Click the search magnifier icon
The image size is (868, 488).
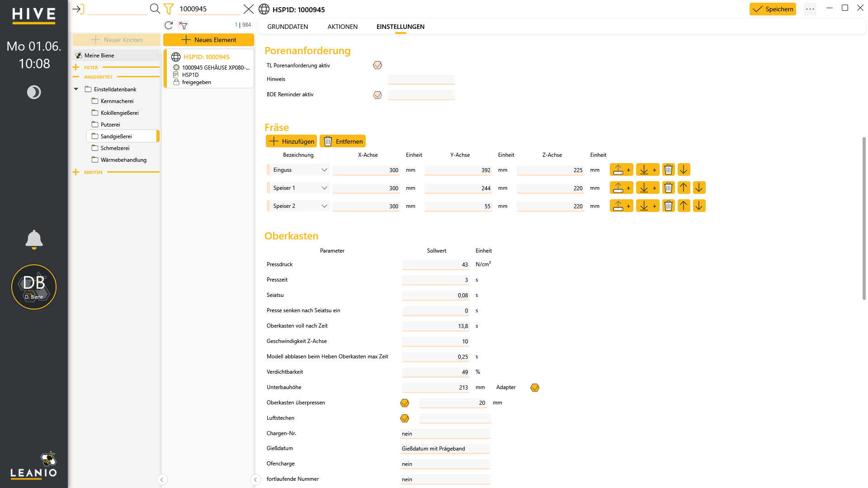(155, 9)
